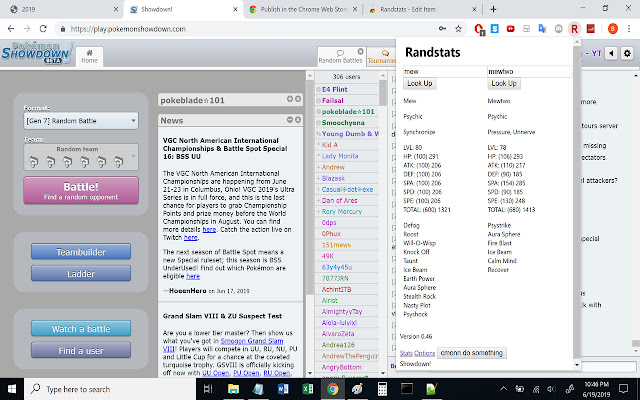
Task: Switch to the 2019 browser tab
Action: [63, 9]
